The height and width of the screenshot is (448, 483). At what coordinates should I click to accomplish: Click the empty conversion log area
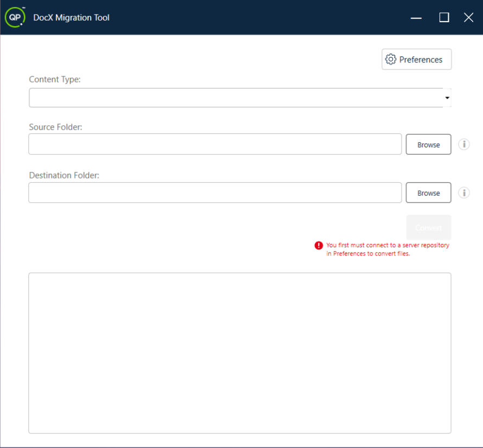[x=240, y=353]
